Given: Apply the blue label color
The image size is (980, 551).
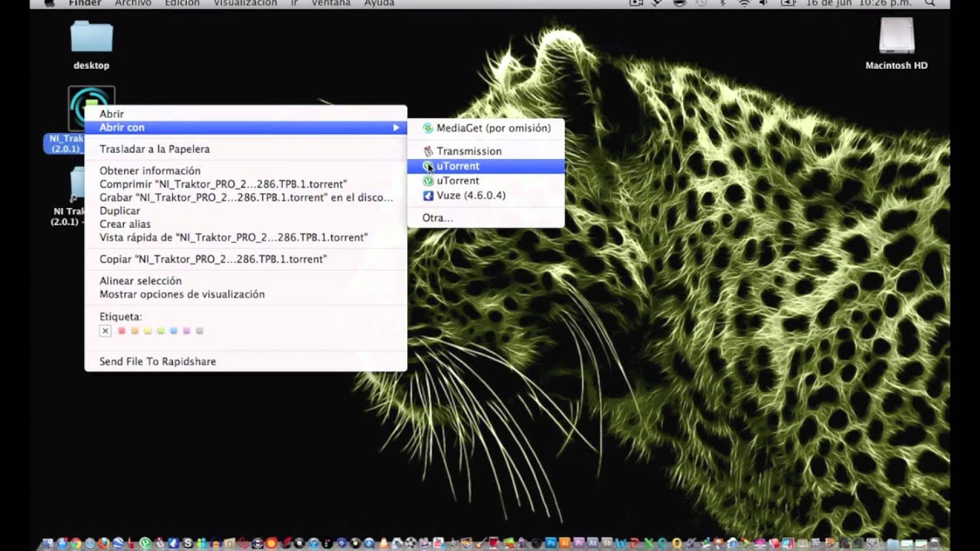Looking at the screenshot, I should pyautogui.click(x=174, y=331).
